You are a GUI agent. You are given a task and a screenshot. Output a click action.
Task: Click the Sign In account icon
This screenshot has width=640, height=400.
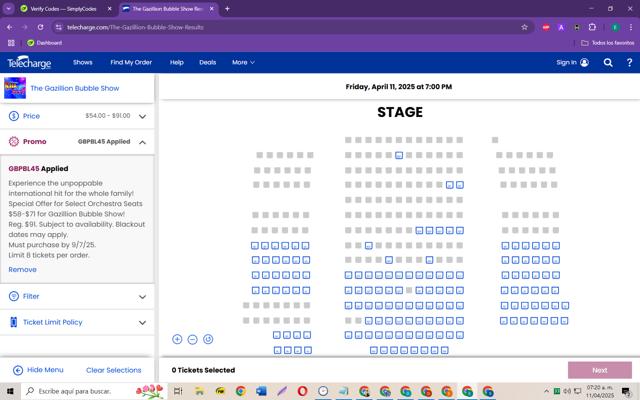584,62
